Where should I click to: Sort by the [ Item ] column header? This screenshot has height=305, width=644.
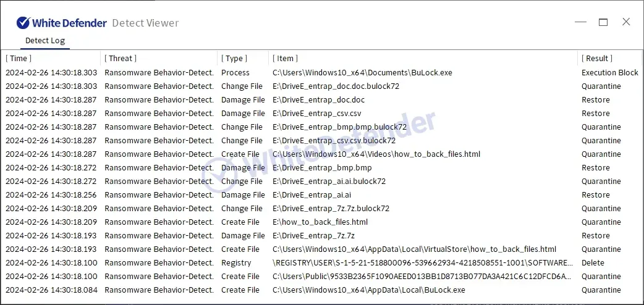tap(285, 58)
